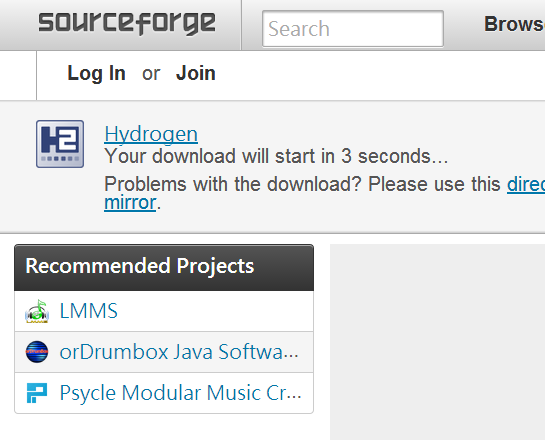Focus the Search input field
Viewport: 545px width, 440px height.
coord(353,28)
